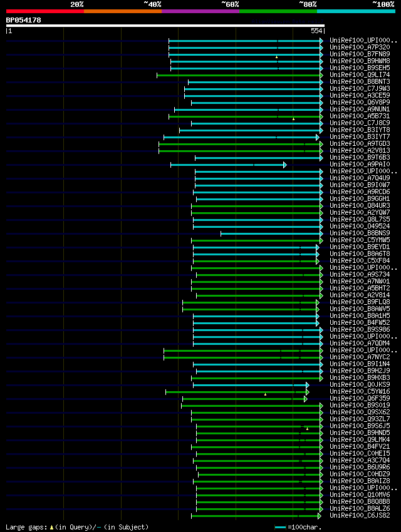
Task: Click the yellow gap marker on B9S6J5 row
Action: pos(307,429)
